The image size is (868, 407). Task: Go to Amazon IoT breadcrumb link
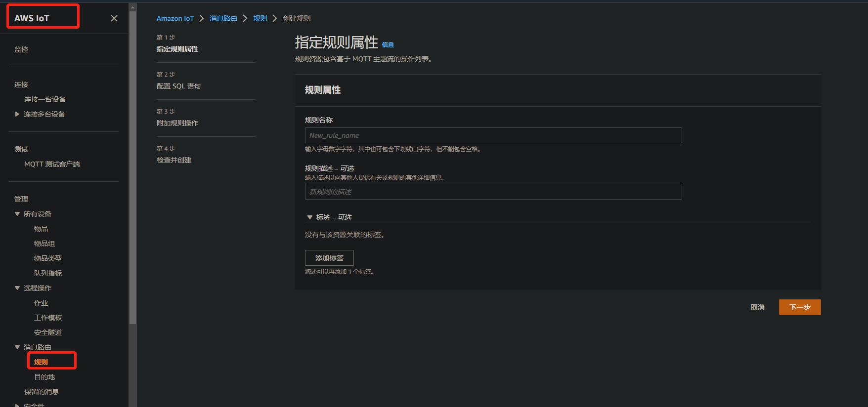tap(175, 18)
